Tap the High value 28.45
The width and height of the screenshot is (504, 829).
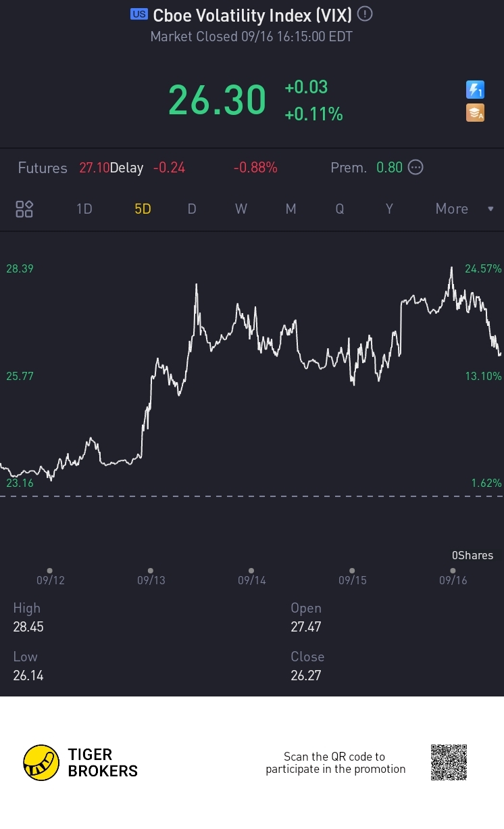click(x=28, y=627)
